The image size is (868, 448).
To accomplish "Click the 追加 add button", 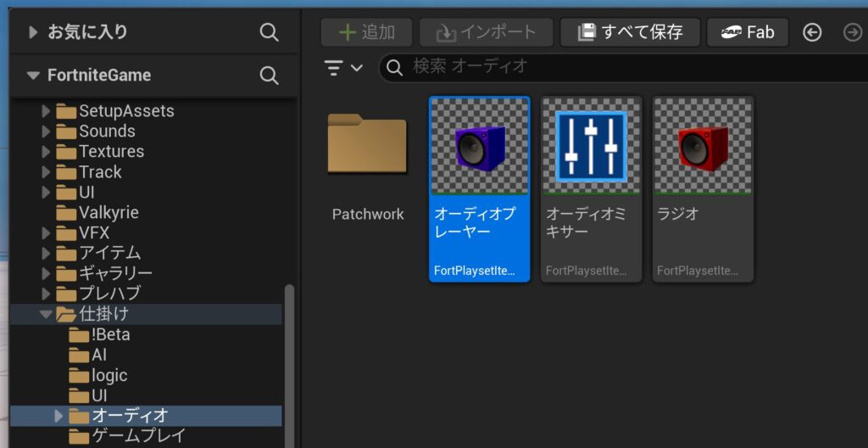I will 366,32.
